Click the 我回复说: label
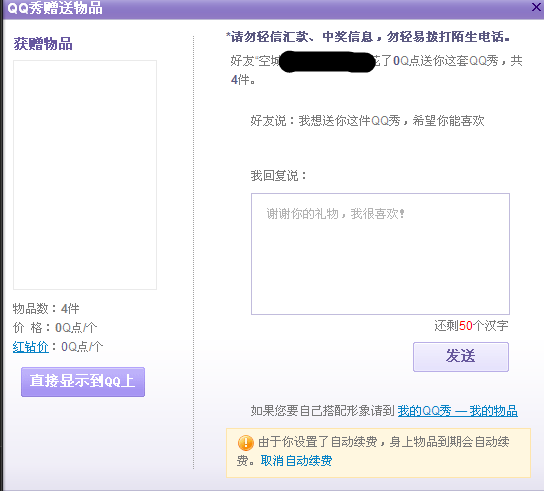Viewport: 544px width, 491px height. 279,176
